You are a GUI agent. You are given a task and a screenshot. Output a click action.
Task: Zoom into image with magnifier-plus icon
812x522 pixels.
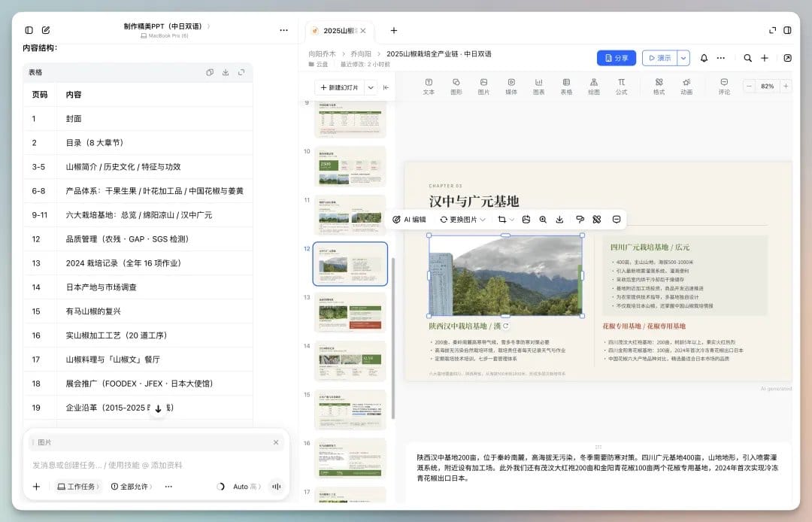coord(543,220)
